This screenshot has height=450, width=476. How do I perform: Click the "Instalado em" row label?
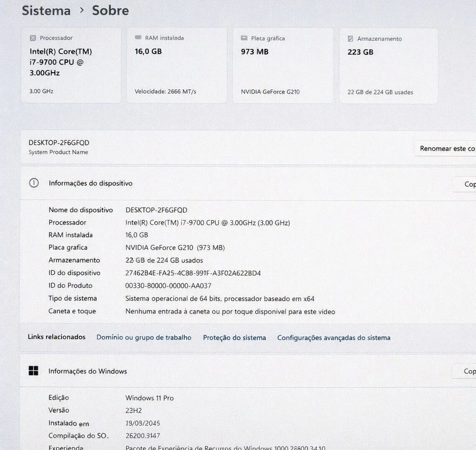pyautogui.click(x=69, y=423)
